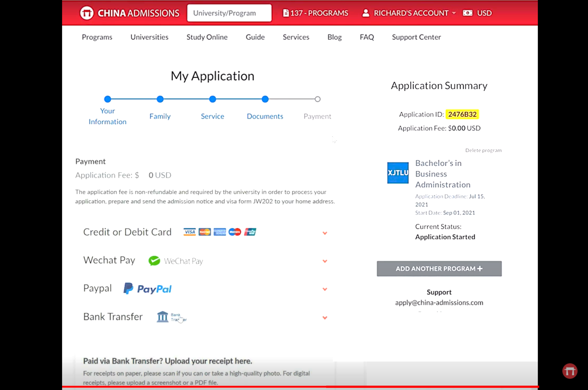Viewport: 588px width, 390px height.
Task: Select the Visa card icon
Action: click(x=189, y=232)
